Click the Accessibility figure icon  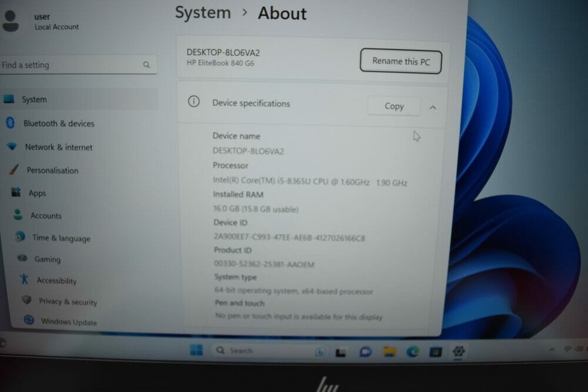point(24,279)
